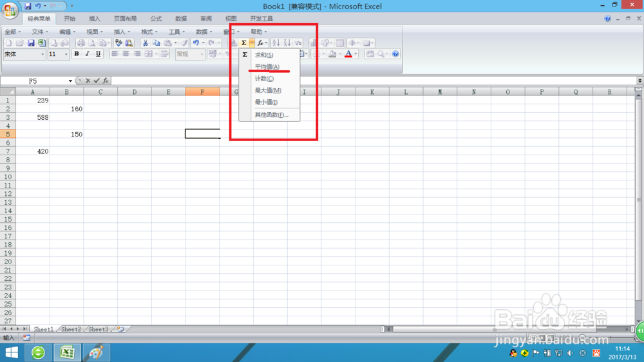
Task: Open the 帮助 classic menu
Action: click(x=259, y=32)
